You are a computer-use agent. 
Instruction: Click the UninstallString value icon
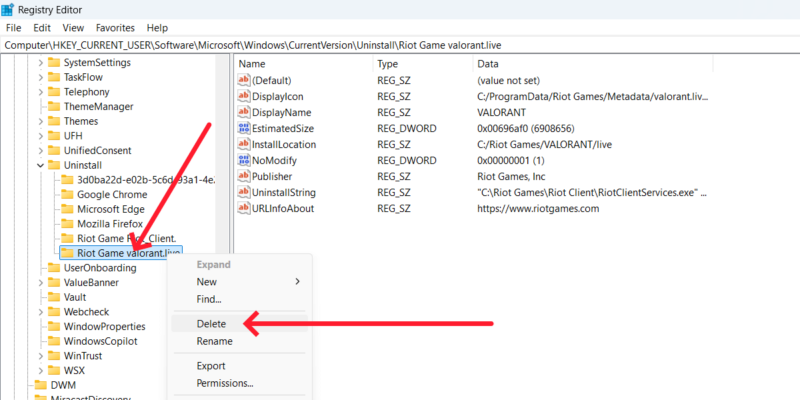tap(244, 193)
